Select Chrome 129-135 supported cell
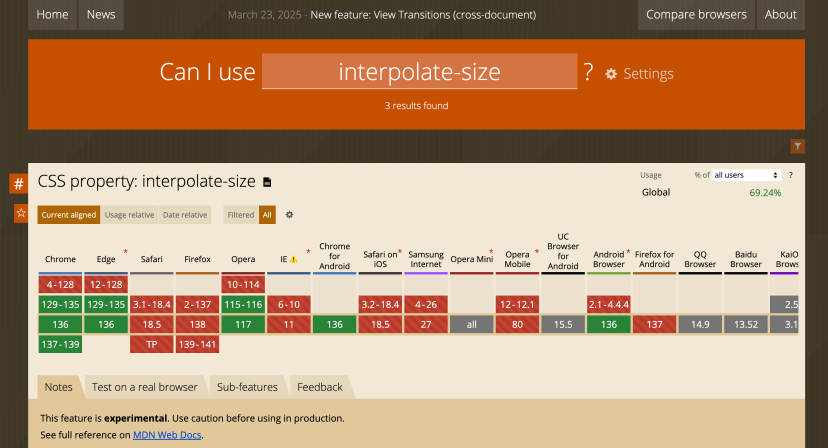The width and height of the screenshot is (828, 448). (x=60, y=305)
